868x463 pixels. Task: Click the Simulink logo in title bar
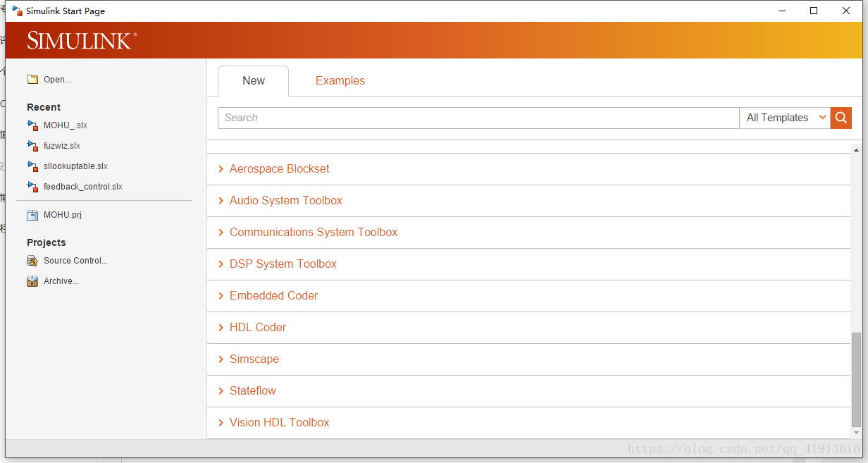click(x=17, y=11)
